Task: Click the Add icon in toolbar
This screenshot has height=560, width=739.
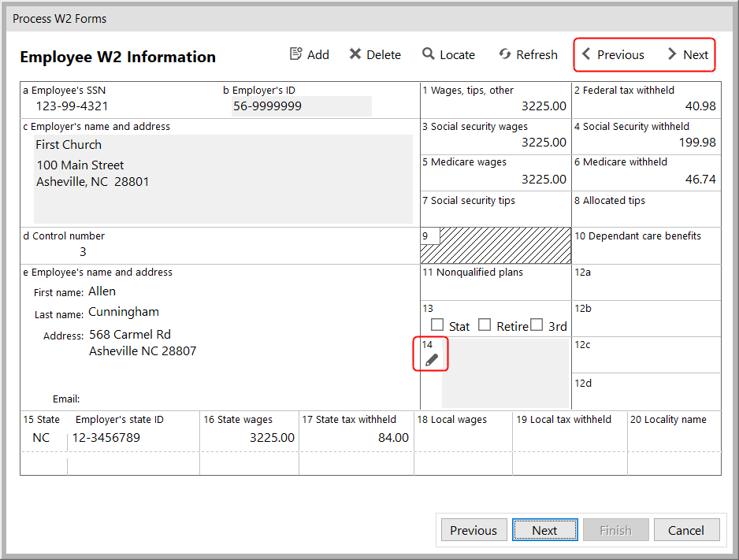Action: click(x=296, y=54)
